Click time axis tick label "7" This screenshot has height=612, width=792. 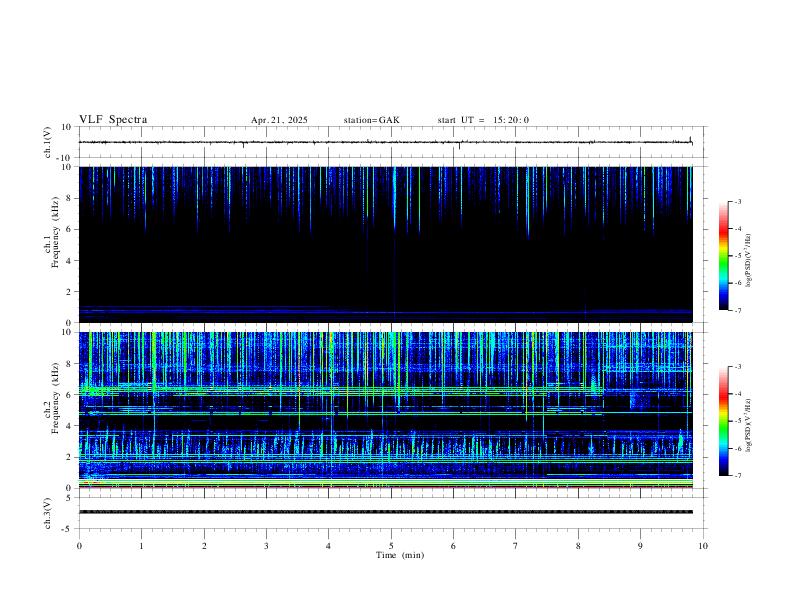point(516,546)
